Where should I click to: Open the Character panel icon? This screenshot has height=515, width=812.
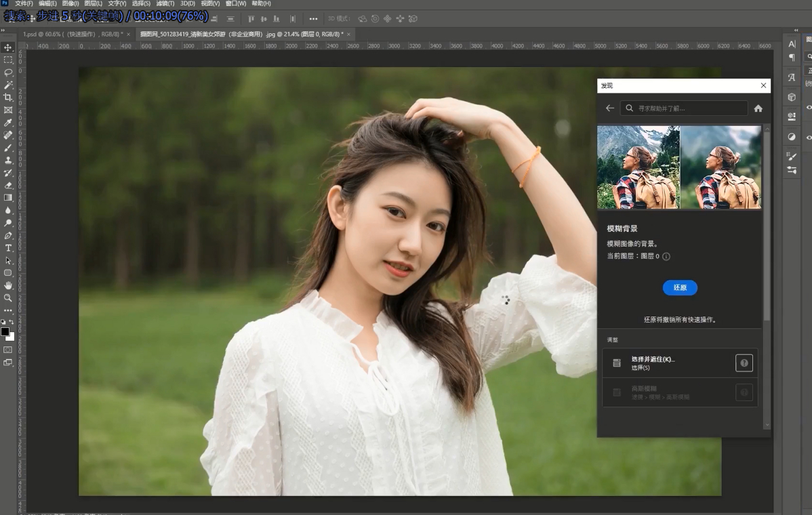point(791,45)
